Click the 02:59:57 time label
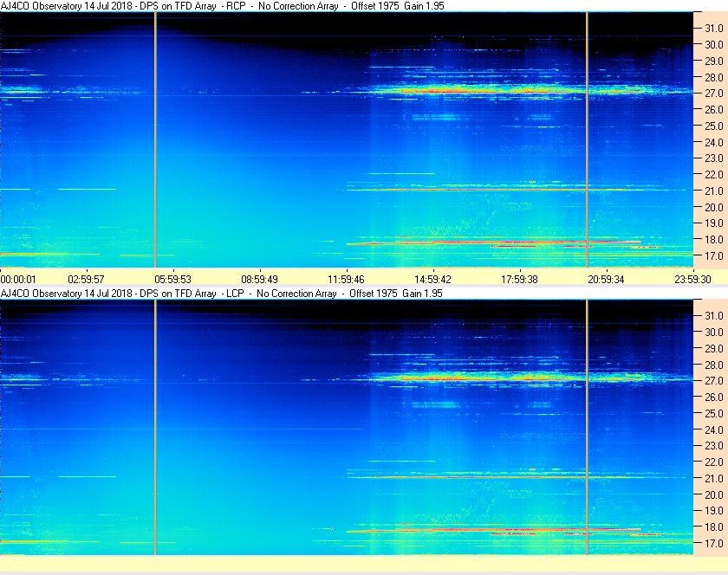The width and height of the screenshot is (728, 575). (87, 280)
